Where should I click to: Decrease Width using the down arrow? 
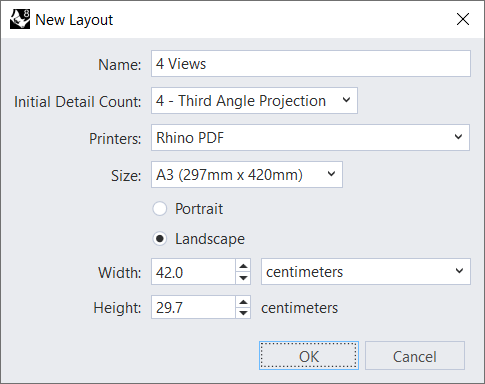coord(243,278)
